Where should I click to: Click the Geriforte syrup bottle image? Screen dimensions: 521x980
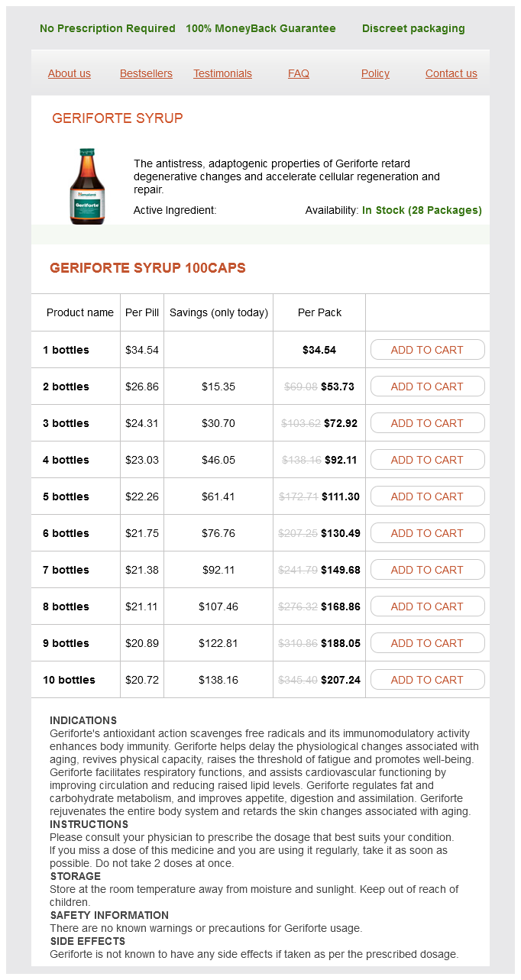[x=87, y=186]
